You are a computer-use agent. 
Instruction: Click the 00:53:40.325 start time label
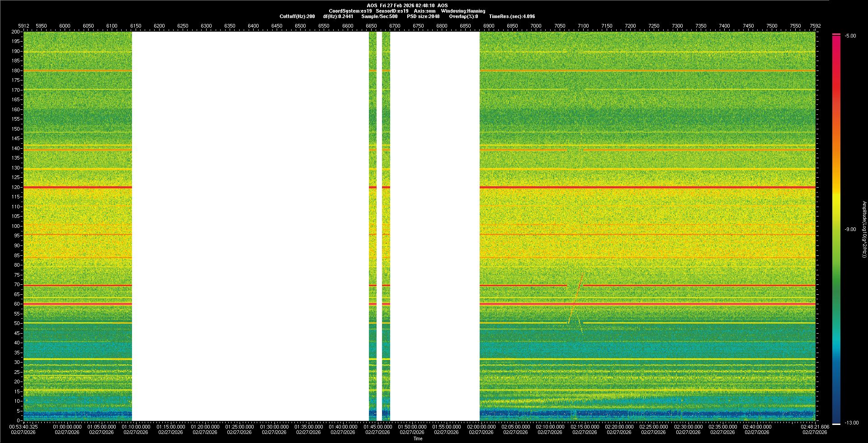pyautogui.click(x=24, y=426)
